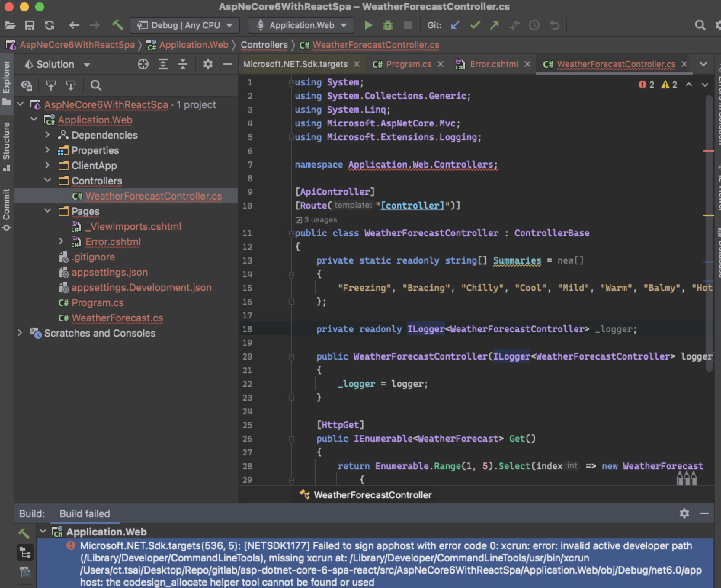The width and height of the screenshot is (721, 588).
Task: Expand the ClientApp folder
Action: (47, 165)
